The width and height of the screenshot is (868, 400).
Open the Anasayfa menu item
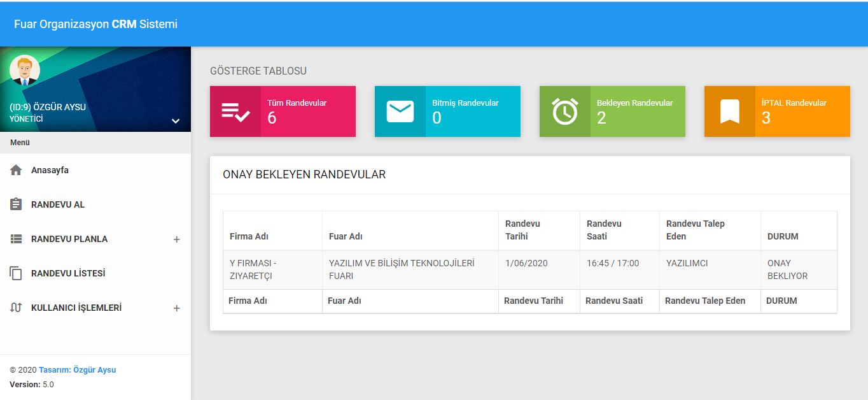tap(50, 171)
